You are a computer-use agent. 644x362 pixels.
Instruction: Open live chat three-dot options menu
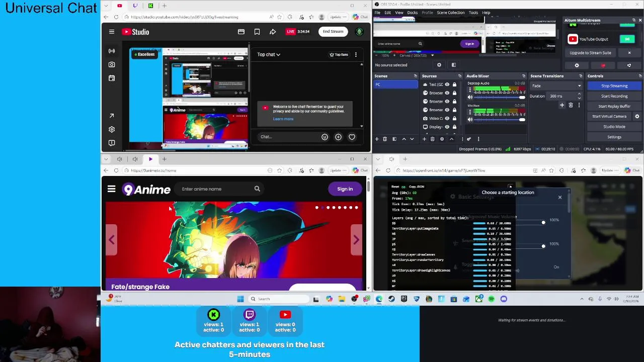(356, 54)
